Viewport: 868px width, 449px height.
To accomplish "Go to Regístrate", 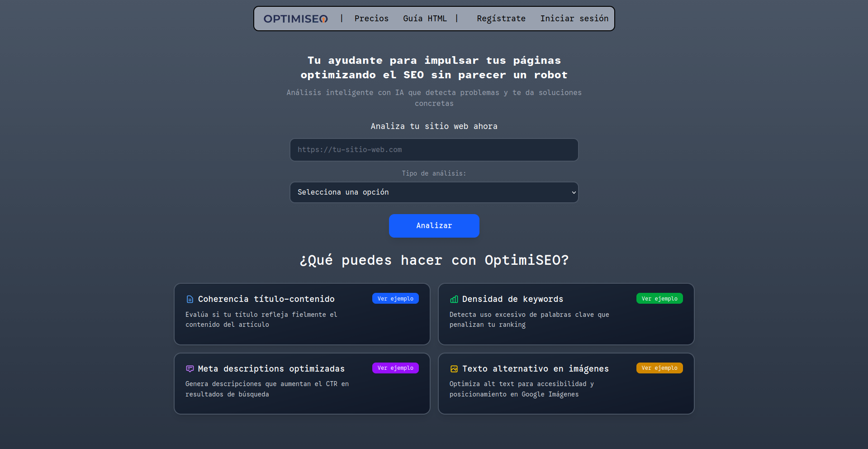I will (501, 19).
